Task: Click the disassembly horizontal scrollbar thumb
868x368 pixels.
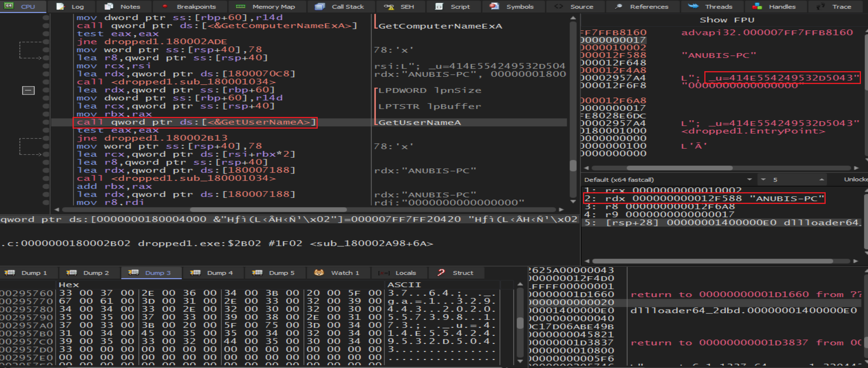Action: click(268, 210)
